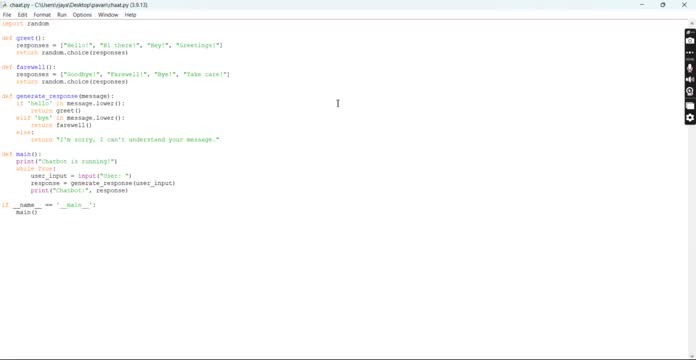Restore down the IDLE editor window
This screenshot has width=696, height=360.
click(x=663, y=5)
